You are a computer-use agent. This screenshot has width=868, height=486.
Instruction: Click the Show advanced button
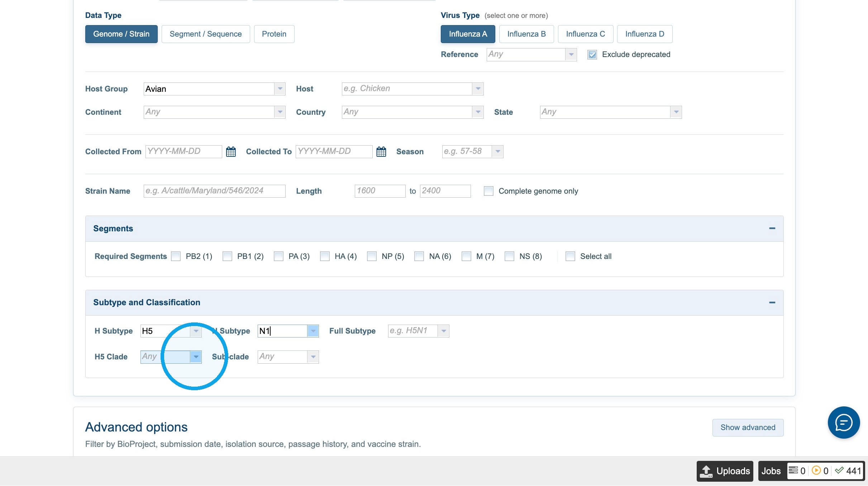(x=748, y=428)
